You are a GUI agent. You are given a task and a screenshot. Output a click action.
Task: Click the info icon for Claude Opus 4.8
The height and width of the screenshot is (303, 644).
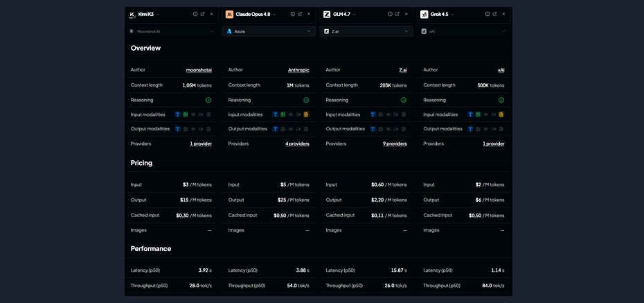click(293, 14)
